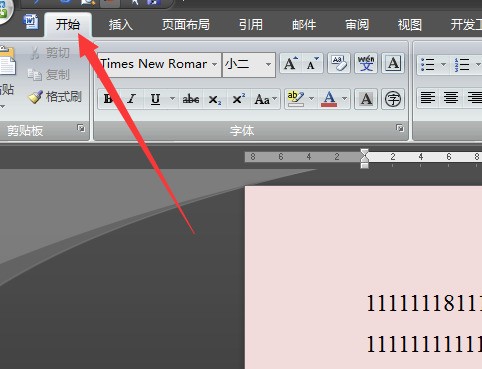Open the 页面布局 ribbon tab
The width and height of the screenshot is (482, 369).
click(x=186, y=25)
